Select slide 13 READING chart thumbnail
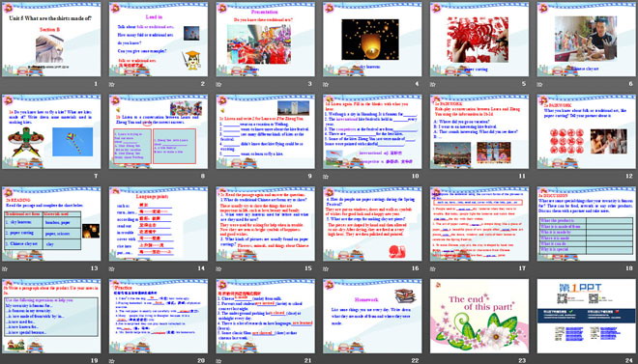The width and height of the screenshot is (638, 364). tap(51, 223)
